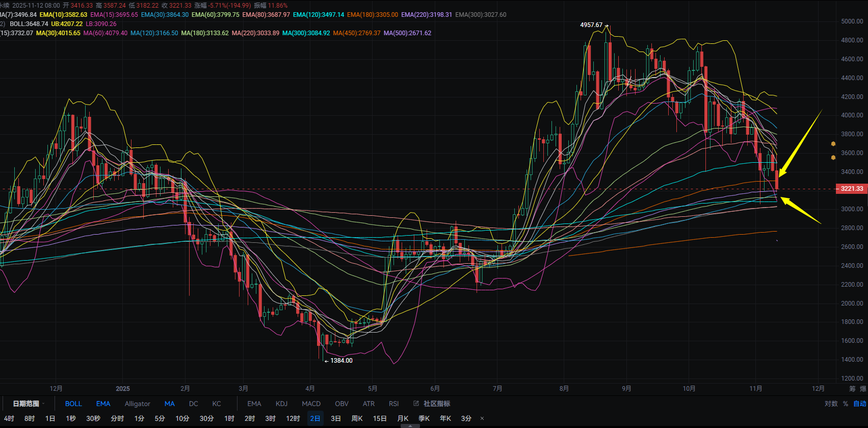Add the MACD sub-indicator
The width and height of the screenshot is (868, 428).
(311, 404)
